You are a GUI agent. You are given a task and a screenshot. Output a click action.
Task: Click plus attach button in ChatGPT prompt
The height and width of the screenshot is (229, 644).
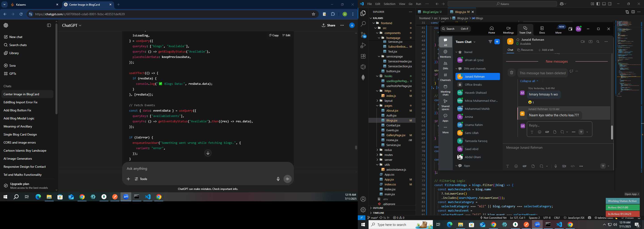point(128,179)
